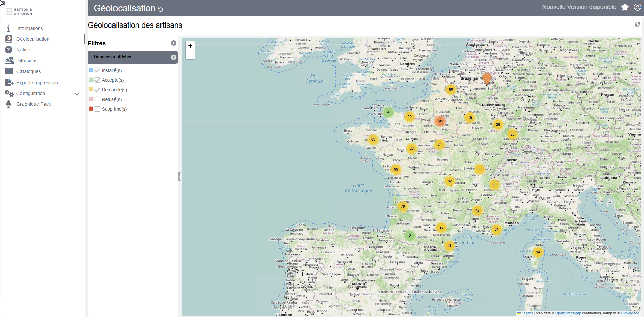The height and width of the screenshot is (317, 644).
Task: Open the 245 cluster near Paris
Action: coord(440,121)
